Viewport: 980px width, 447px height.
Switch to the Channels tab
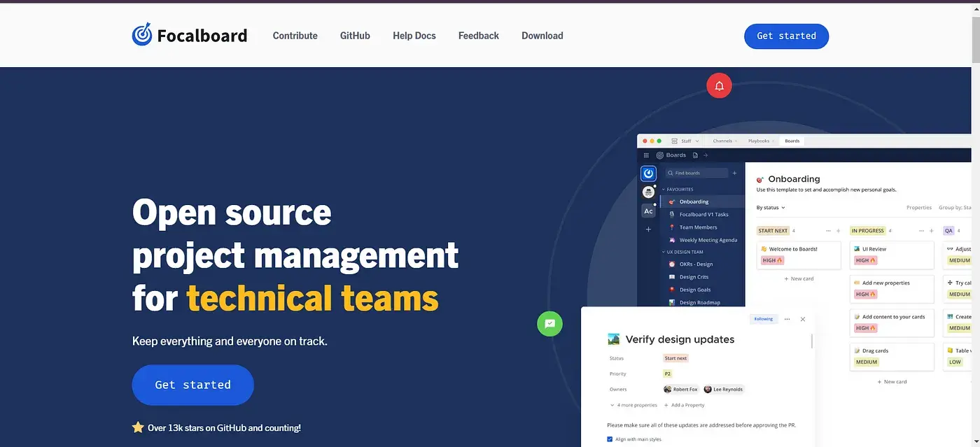[723, 141]
